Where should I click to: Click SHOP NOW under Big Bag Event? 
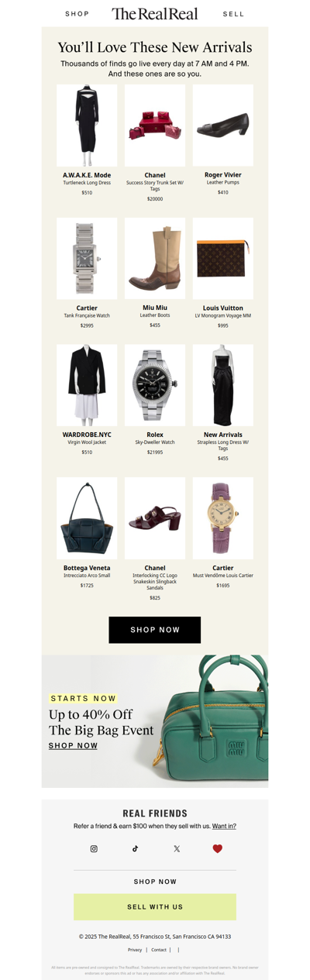[x=73, y=745]
